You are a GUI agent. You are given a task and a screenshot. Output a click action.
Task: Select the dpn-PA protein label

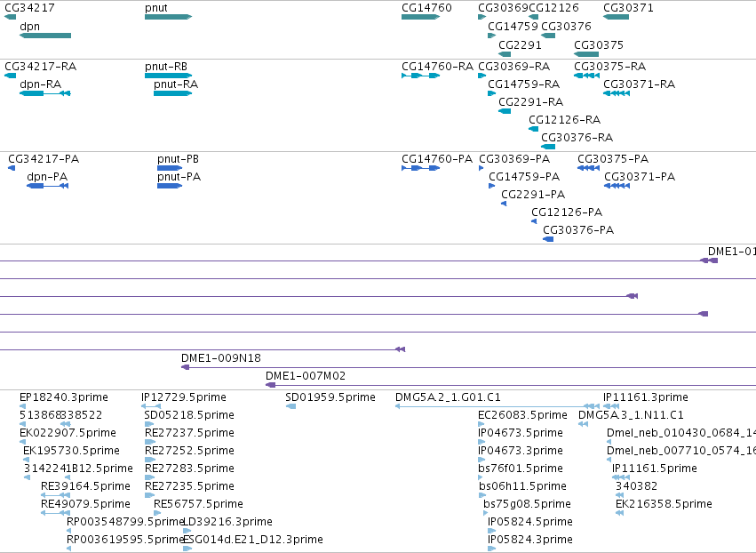47,177
